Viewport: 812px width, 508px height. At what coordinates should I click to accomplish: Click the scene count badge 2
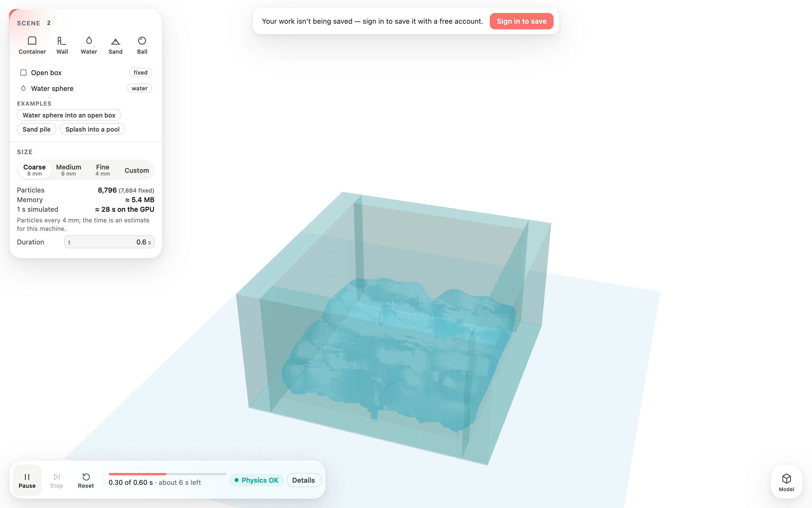49,23
